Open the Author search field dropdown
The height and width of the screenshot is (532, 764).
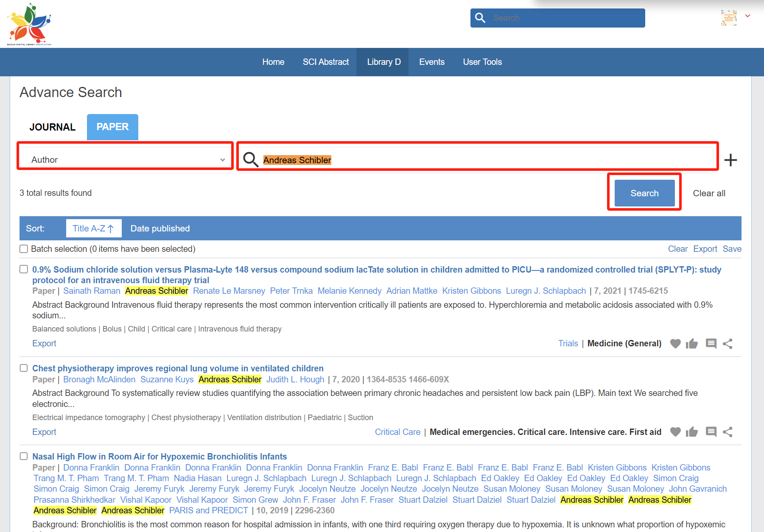(126, 160)
